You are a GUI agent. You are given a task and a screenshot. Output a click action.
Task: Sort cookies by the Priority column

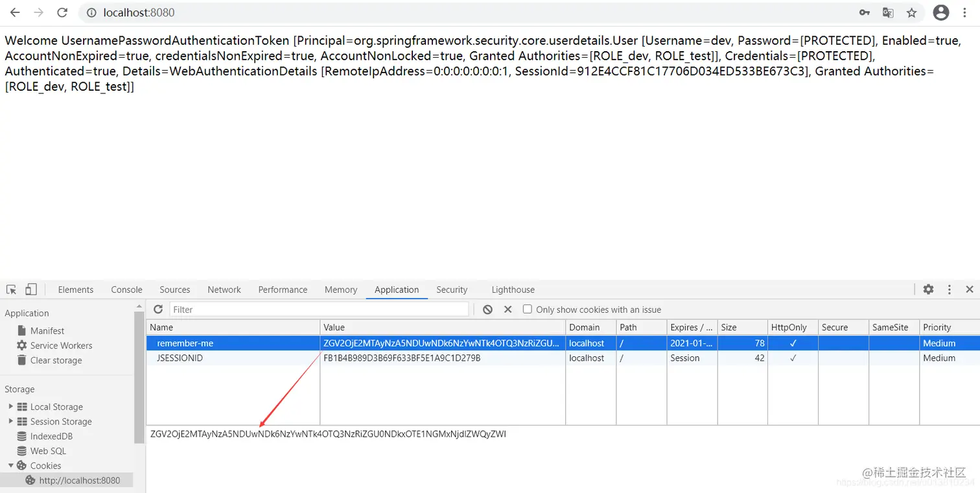pos(950,327)
